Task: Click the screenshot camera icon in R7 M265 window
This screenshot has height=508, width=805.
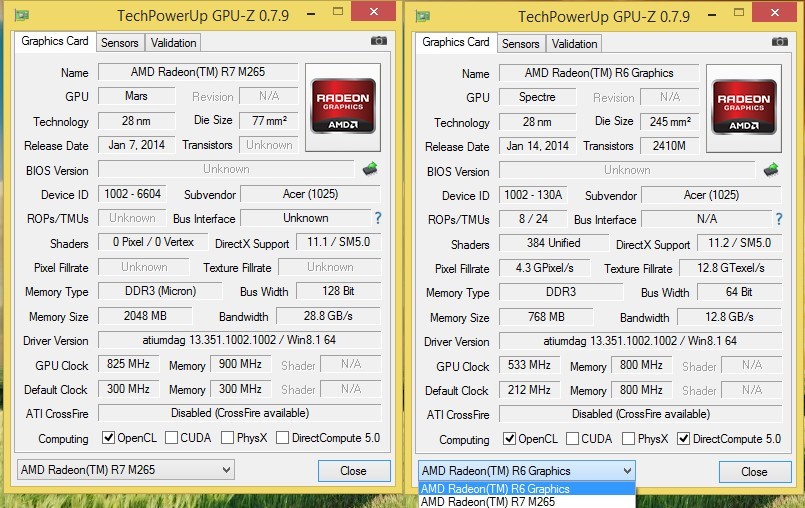Action: [x=379, y=41]
